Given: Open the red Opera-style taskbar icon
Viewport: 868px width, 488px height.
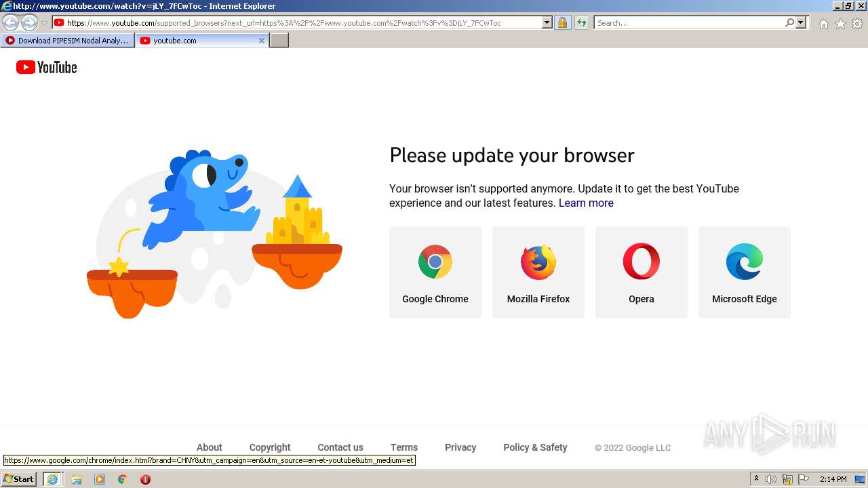Looking at the screenshot, I should tap(145, 479).
